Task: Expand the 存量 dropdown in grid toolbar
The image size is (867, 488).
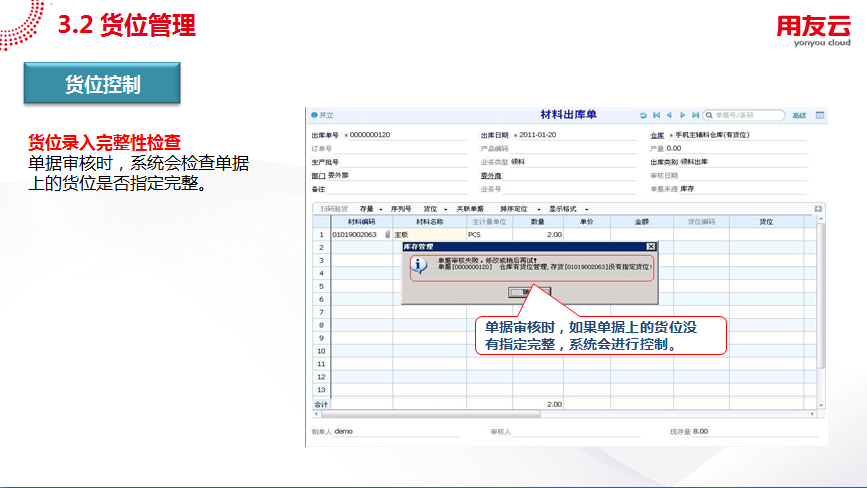Action: tap(371, 209)
